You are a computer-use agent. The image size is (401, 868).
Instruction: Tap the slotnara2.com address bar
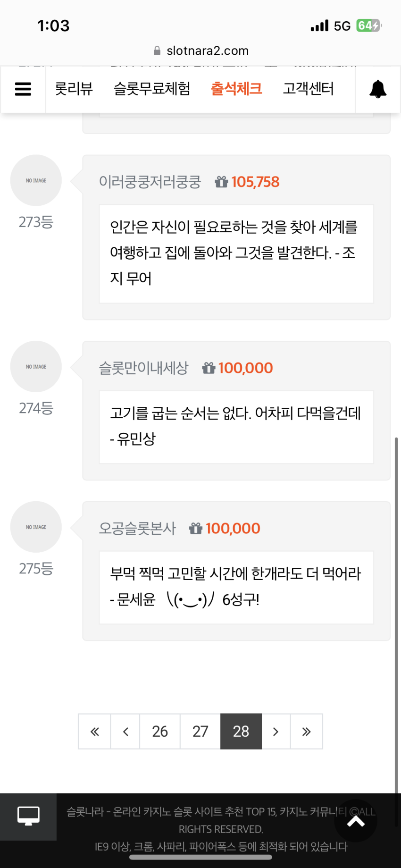[201, 51]
